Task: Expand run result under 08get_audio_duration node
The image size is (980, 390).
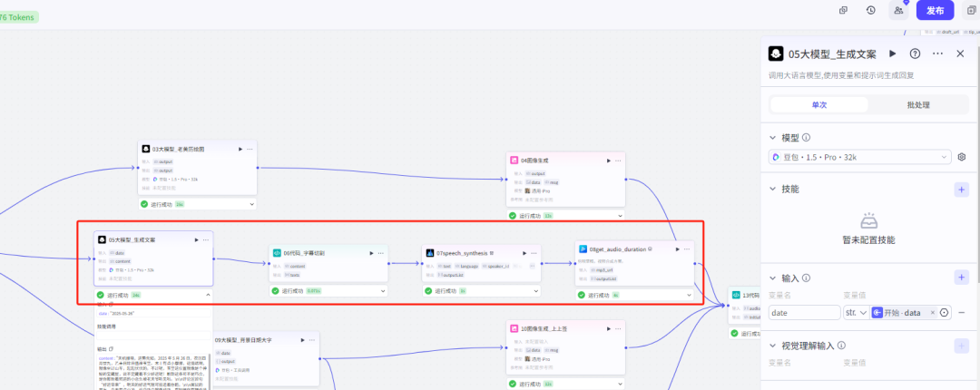Action: (688, 295)
